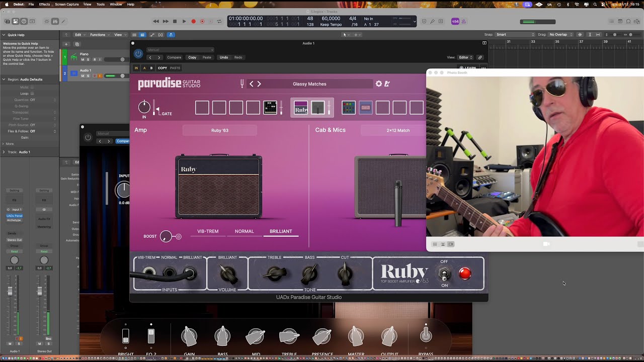
Task: Solo the Audio 1 track
Action: [x=88, y=76]
